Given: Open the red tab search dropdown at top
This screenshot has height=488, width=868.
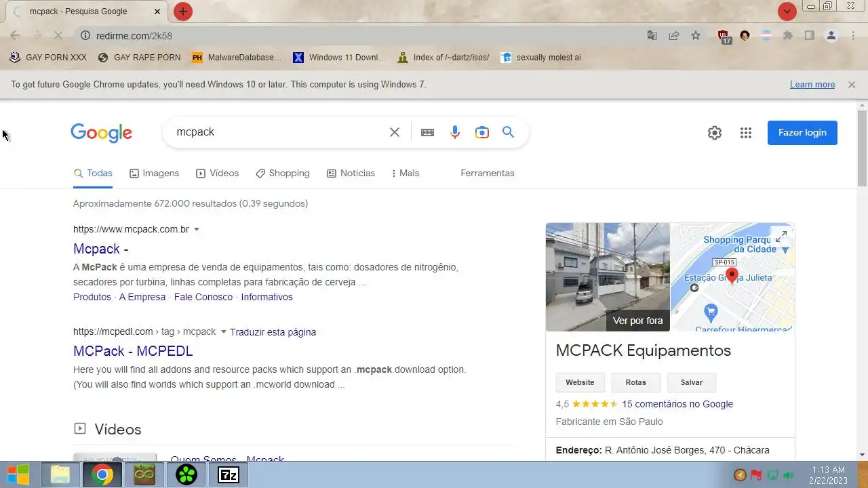Looking at the screenshot, I should [787, 12].
